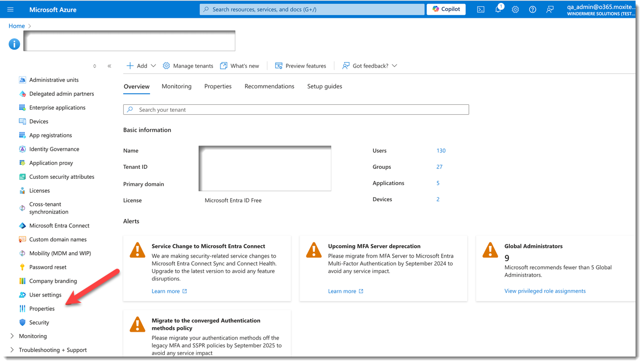The height and width of the screenshot is (364, 643).
Task: Open the Groups count 27
Action: 439,167
